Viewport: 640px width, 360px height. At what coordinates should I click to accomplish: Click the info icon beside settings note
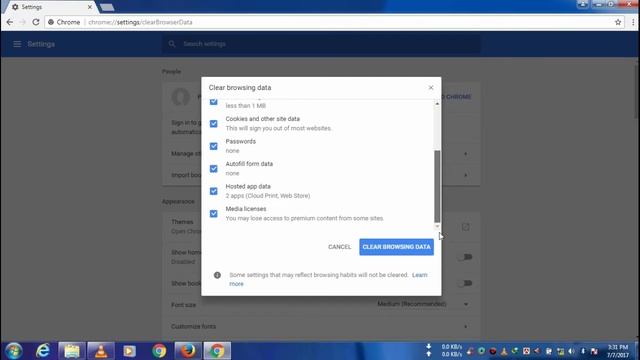click(217, 275)
